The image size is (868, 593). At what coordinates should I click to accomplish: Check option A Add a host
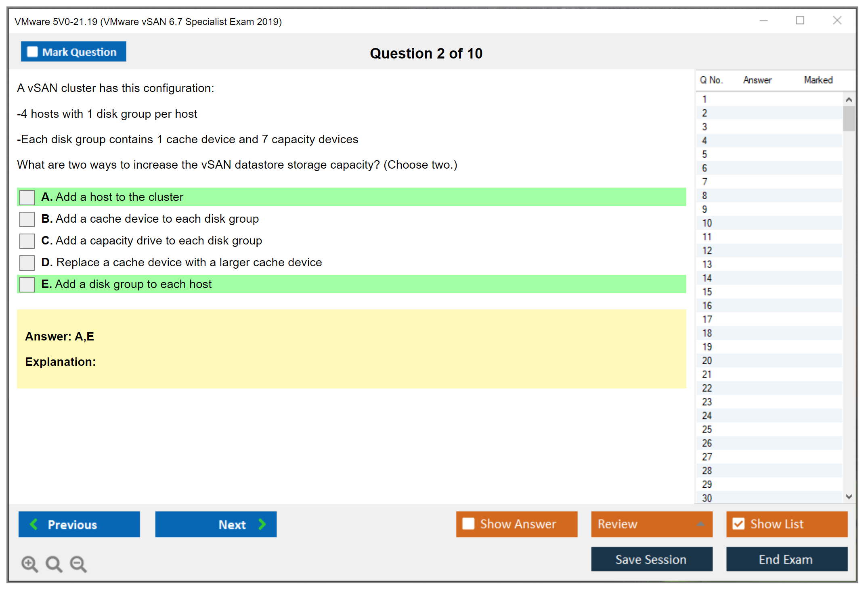(27, 197)
